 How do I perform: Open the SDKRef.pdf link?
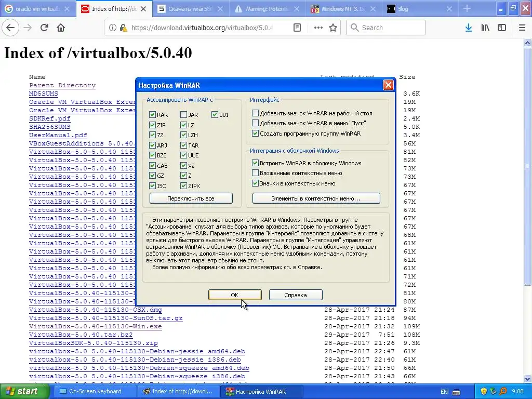point(50,119)
